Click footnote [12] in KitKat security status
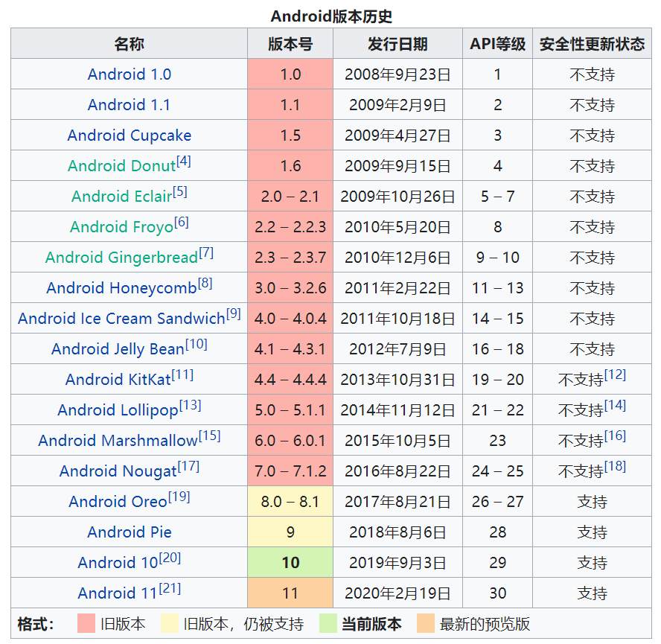This screenshot has width=661, height=644. pyautogui.click(x=615, y=375)
